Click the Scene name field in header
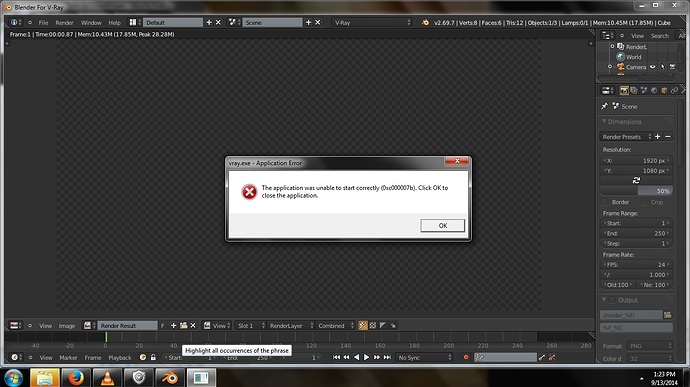Screen dimensions: 690x387 click(272, 22)
